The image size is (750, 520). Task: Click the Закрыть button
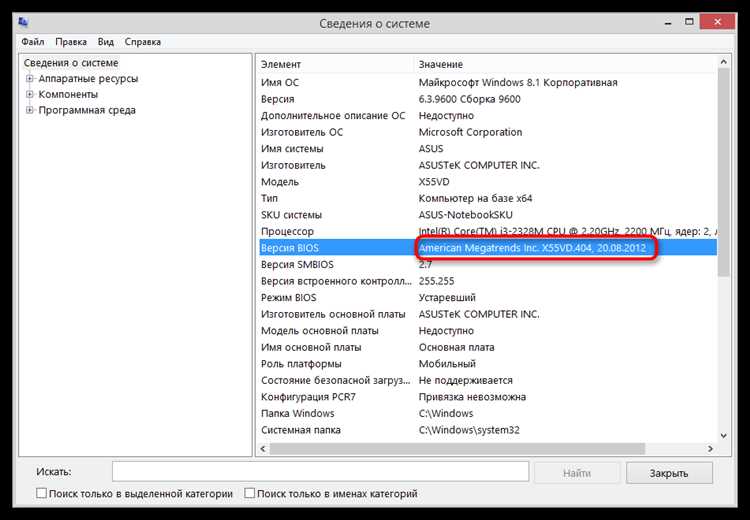669,473
